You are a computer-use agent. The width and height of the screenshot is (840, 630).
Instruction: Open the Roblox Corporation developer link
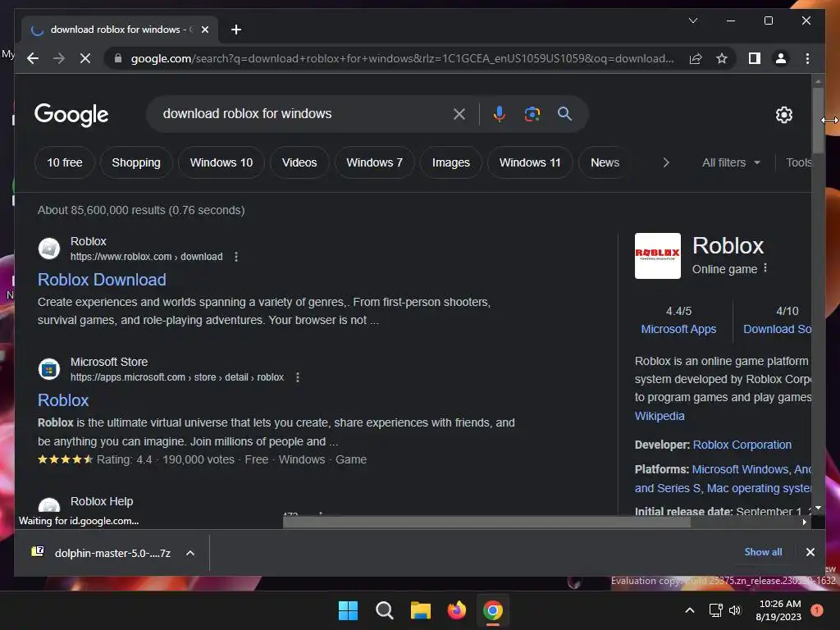pos(742,445)
